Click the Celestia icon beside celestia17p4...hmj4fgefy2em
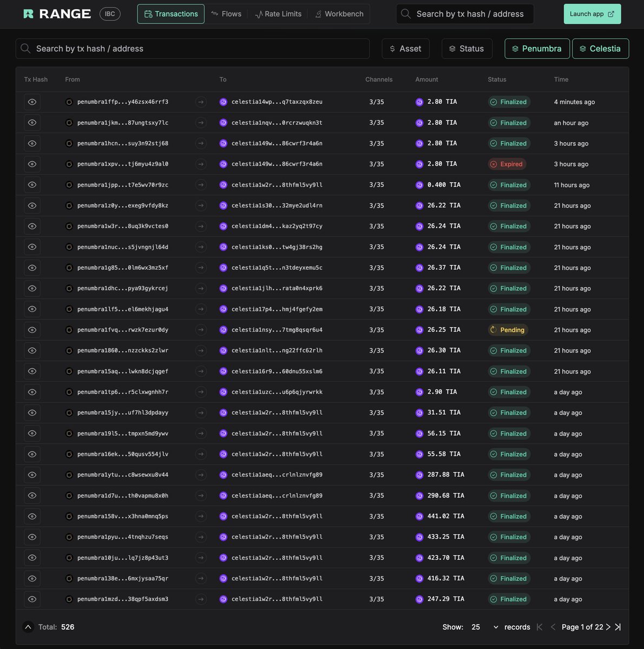The height and width of the screenshot is (649, 644). coord(223,309)
